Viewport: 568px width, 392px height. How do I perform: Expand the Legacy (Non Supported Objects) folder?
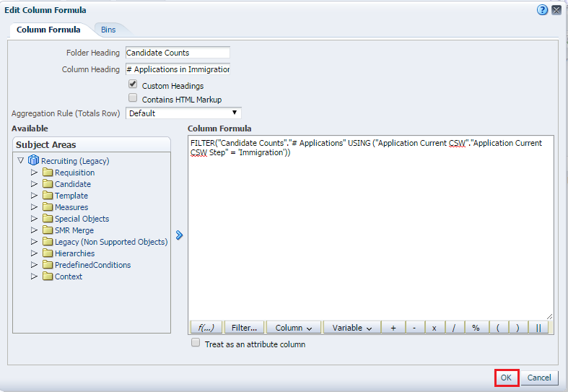(x=34, y=242)
